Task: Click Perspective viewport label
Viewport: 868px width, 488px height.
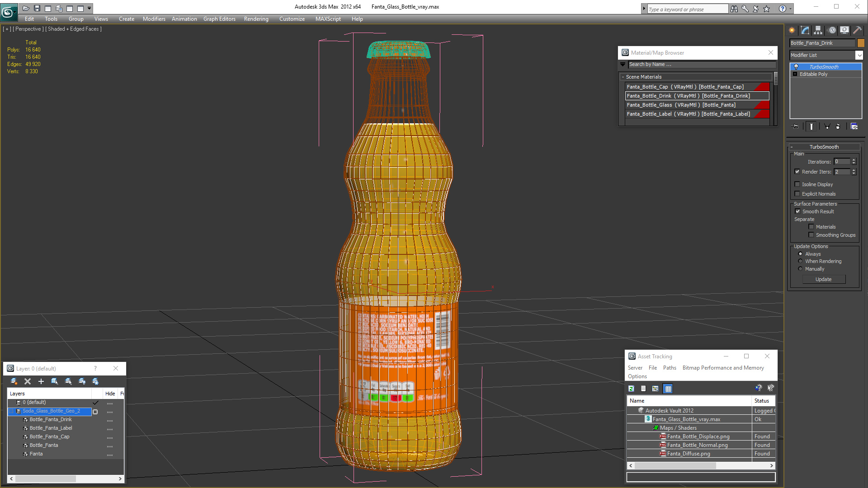Action: click(x=28, y=29)
